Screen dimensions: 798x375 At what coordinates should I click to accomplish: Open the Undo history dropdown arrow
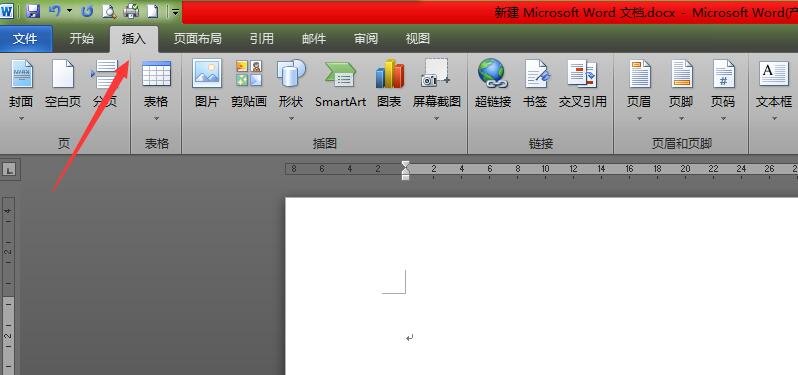coord(69,11)
